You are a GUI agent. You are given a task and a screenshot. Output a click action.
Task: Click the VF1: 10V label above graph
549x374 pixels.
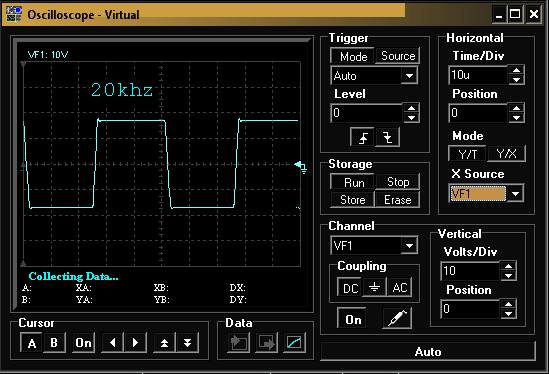[48, 55]
